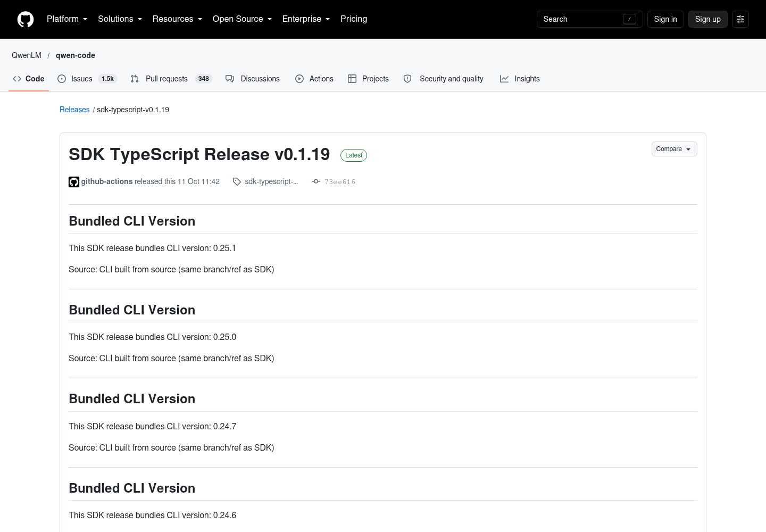Switch to the Code tab

pos(29,79)
